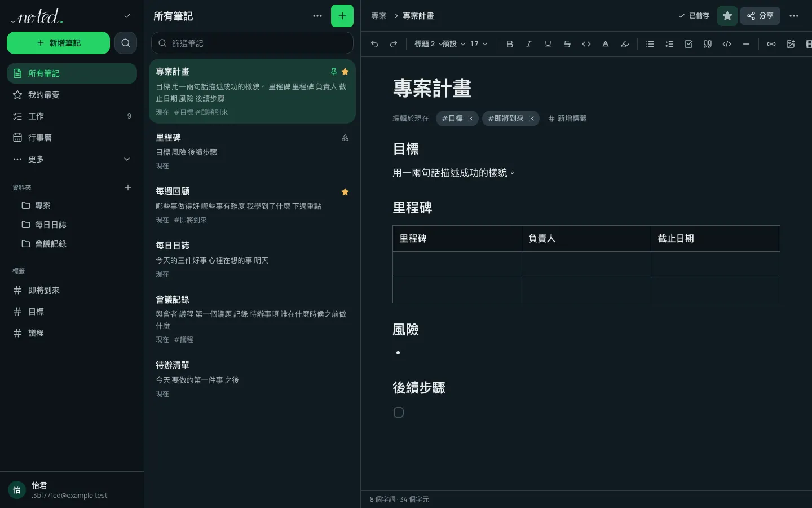Click the 新增筆記 button
The image size is (812, 508).
click(58, 43)
